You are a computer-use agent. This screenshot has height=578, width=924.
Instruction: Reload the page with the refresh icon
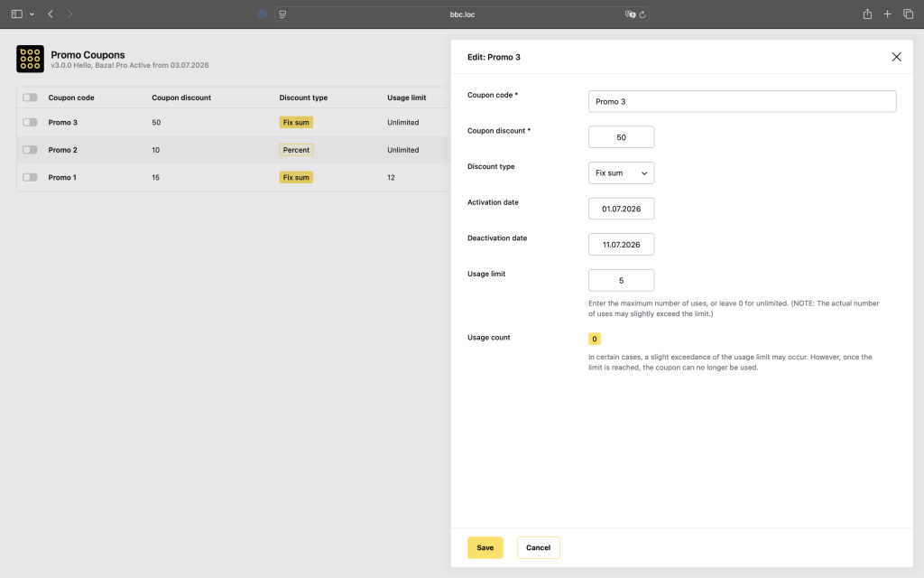(642, 14)
